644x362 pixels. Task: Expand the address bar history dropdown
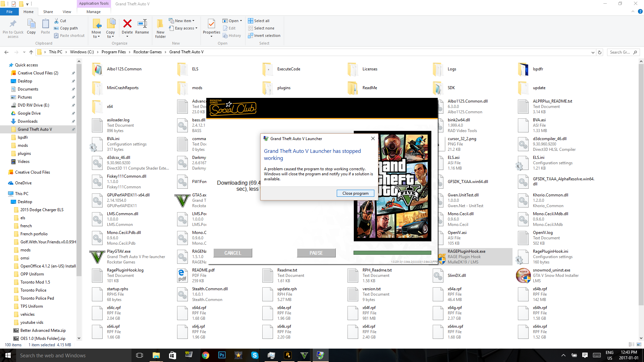593,52
